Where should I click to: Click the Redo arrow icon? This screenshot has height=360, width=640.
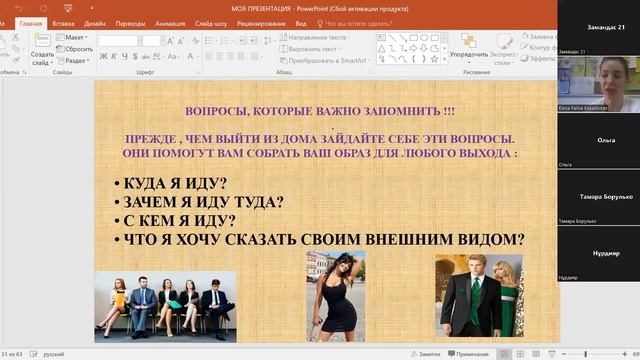click(44, 8)
